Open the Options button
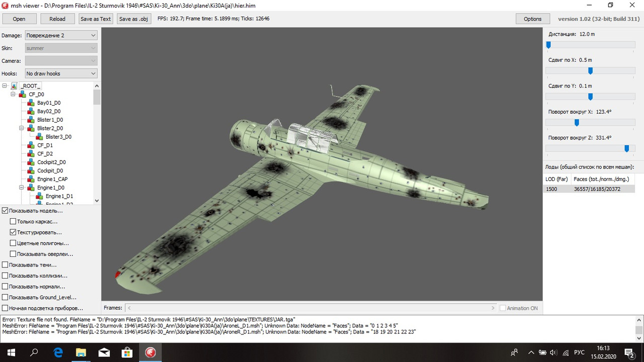 [533, 19]
